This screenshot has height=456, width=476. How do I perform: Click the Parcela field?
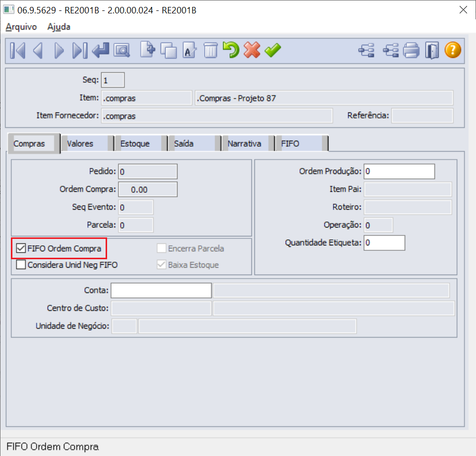136,225
